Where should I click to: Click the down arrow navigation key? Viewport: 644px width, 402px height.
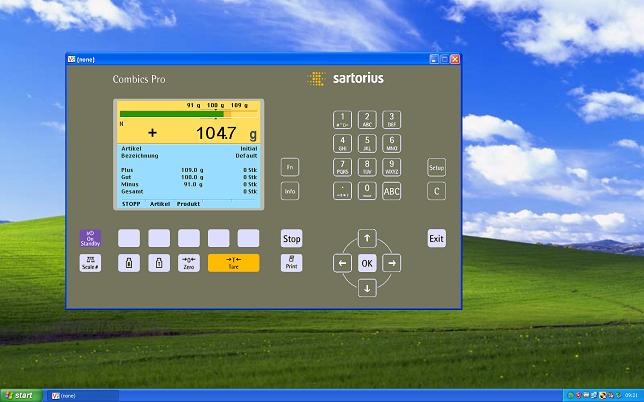pyautogui.click(x=367, y=288)
